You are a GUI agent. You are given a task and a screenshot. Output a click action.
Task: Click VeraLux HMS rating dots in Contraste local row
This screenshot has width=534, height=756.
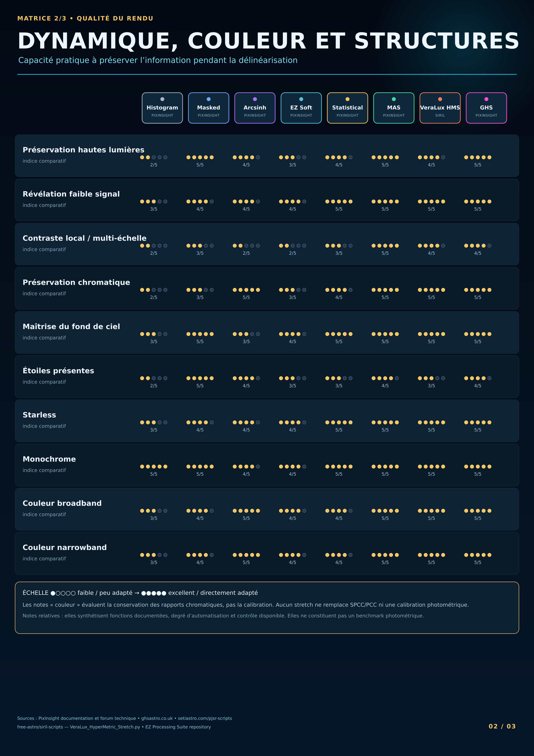(x=431, y=246)
